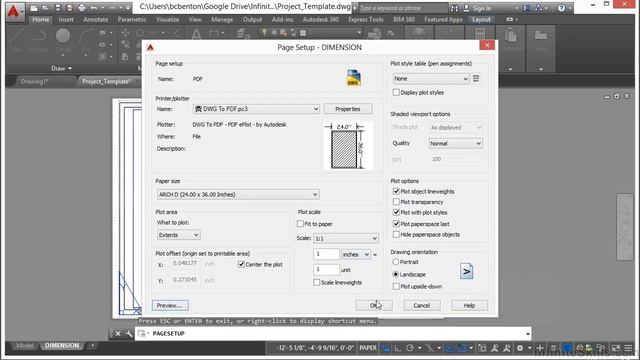Click the Undo arrow in quick access toolbar

pyautogui.click(x=94, y=8)
